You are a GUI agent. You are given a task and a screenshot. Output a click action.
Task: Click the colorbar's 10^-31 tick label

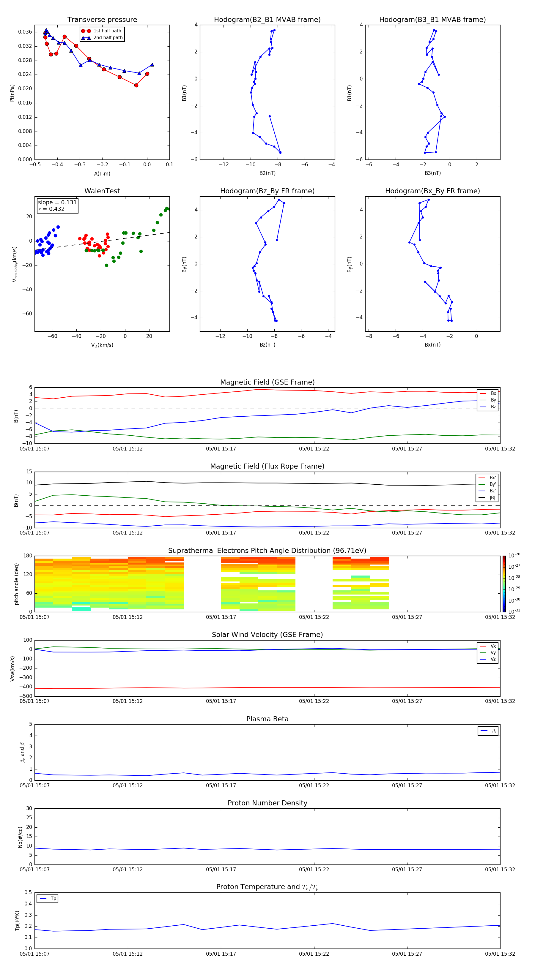[x=514, y=611]
